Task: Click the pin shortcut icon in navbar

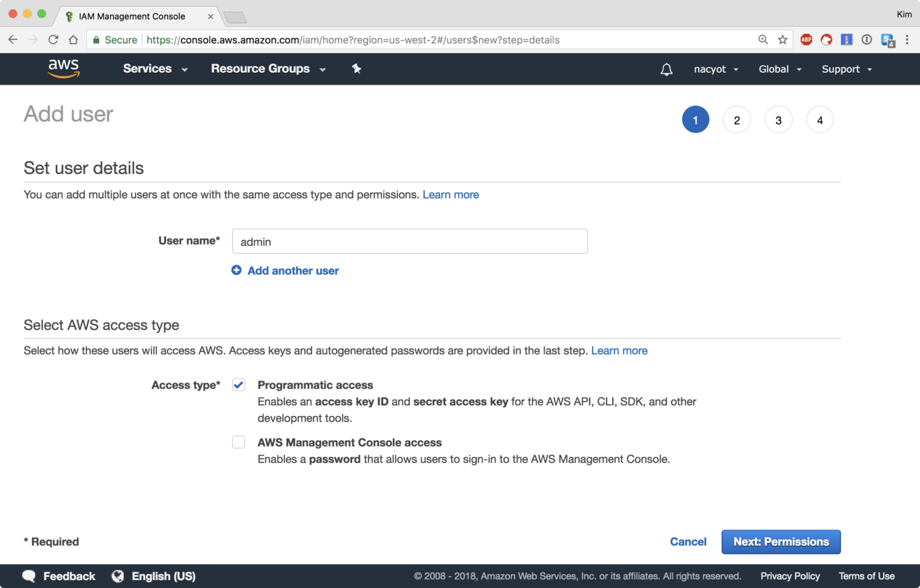Action: coord(356,69)
